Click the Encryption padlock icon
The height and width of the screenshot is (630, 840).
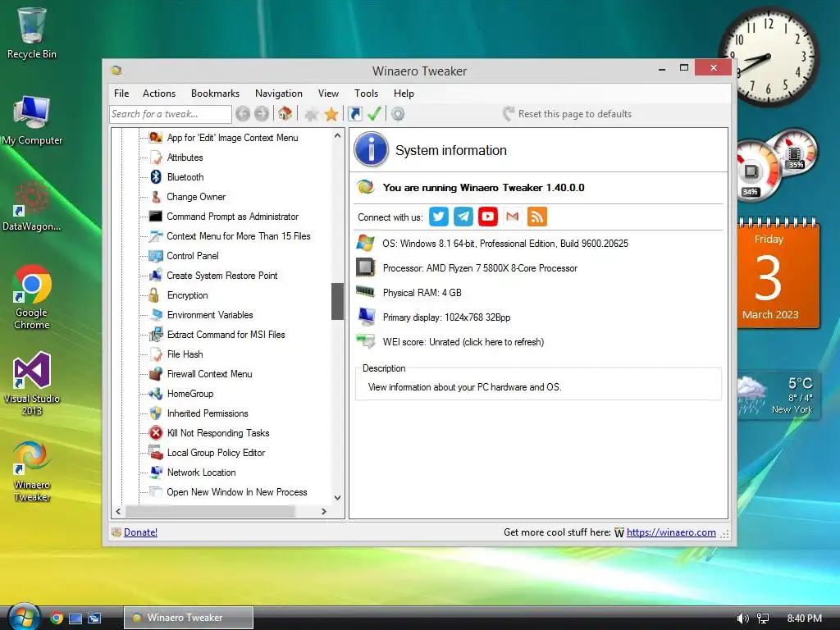(154, 295)
